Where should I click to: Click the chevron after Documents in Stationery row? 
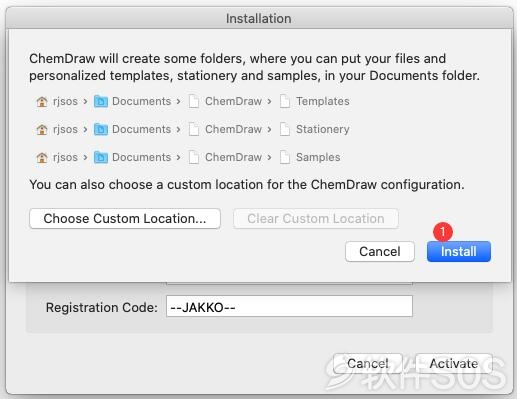(178, 129)
